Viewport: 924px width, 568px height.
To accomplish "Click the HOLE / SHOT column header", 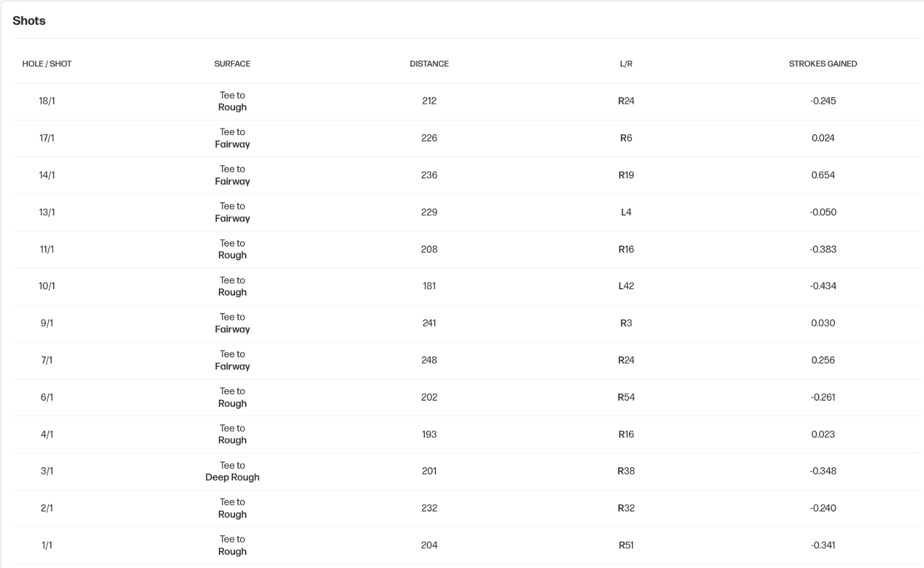I will tap(47, 63).
